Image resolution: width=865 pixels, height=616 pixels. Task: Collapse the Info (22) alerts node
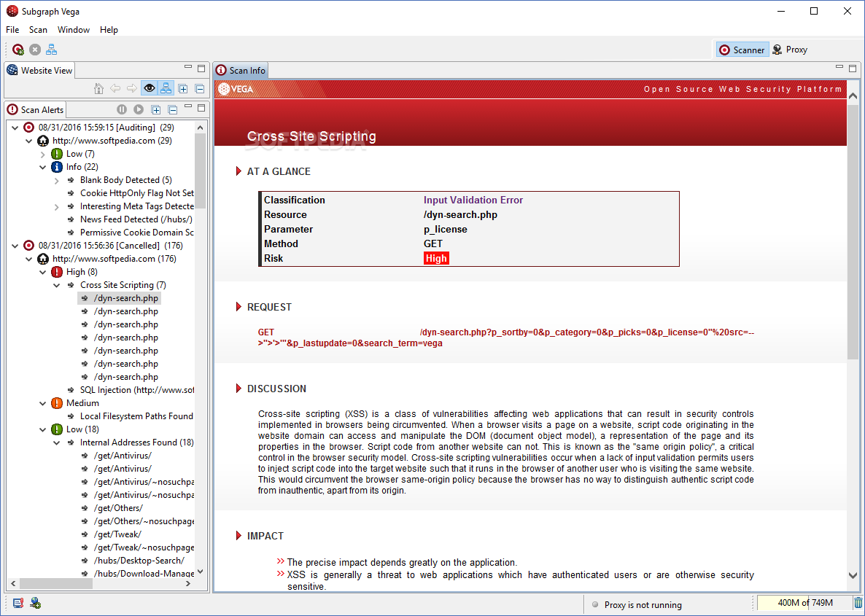pos(42,167)
